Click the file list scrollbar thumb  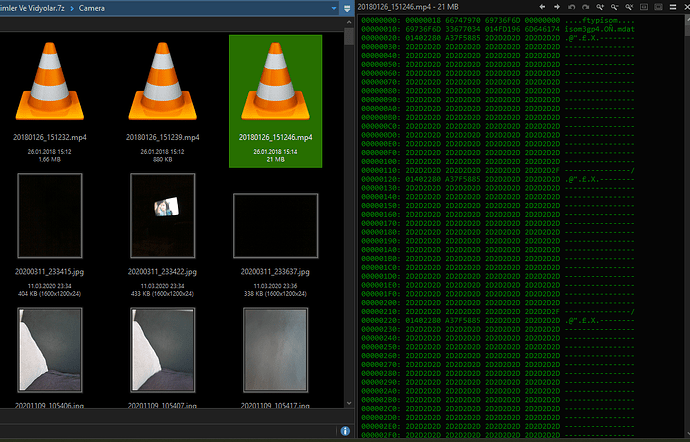[x=349, y=37]
